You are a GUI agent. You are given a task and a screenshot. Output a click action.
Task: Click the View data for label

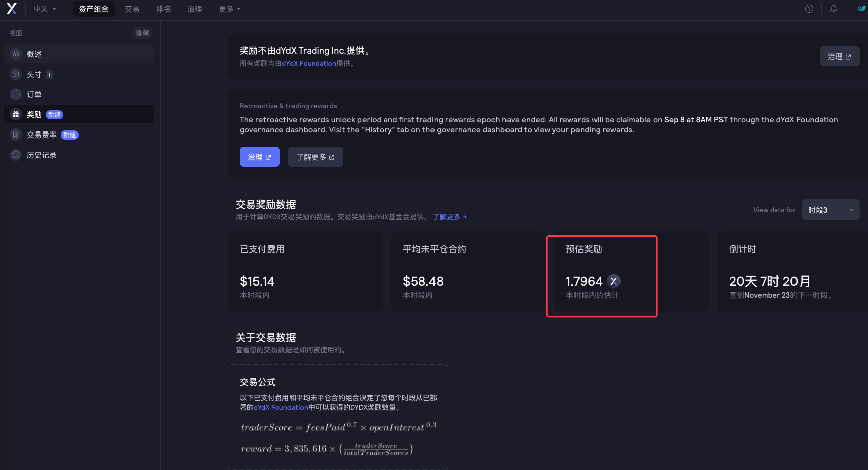pyautogui.click(x=774, y=210)
